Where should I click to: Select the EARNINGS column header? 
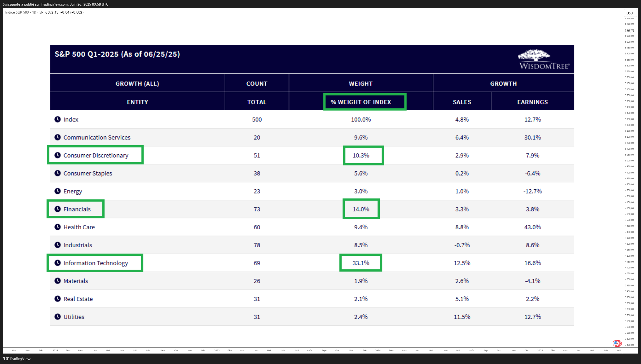click(x=532, y=102)
